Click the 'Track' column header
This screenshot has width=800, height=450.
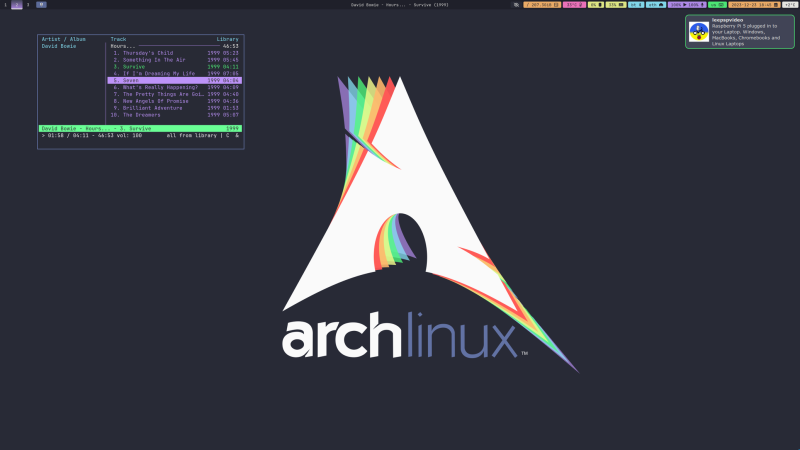pos(118,39)
